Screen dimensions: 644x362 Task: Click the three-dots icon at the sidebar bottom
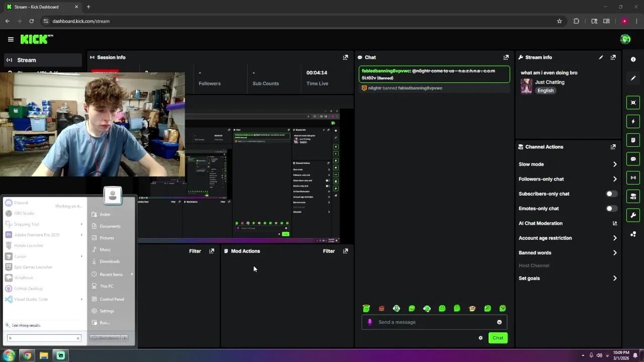[x=633, y=234]
